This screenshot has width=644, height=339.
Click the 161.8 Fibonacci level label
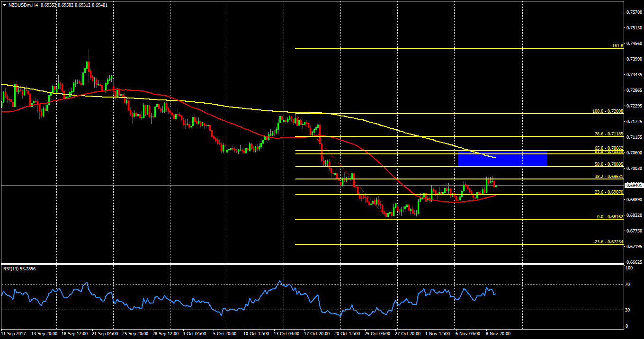point(617,46)
